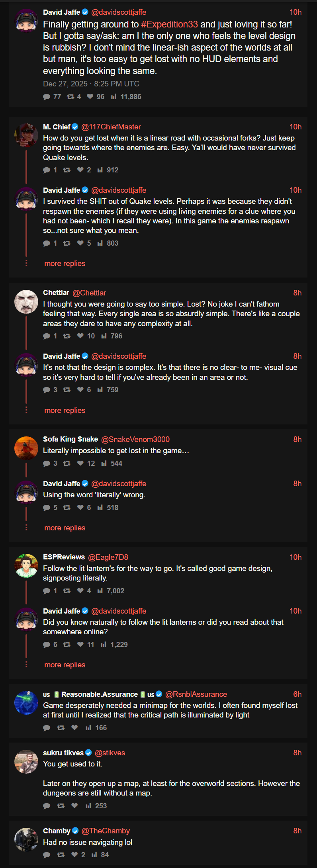The image size is (317, 868).
Task: Like Chettlar's reply with 10 likes
Action: (x=80, y=336)
